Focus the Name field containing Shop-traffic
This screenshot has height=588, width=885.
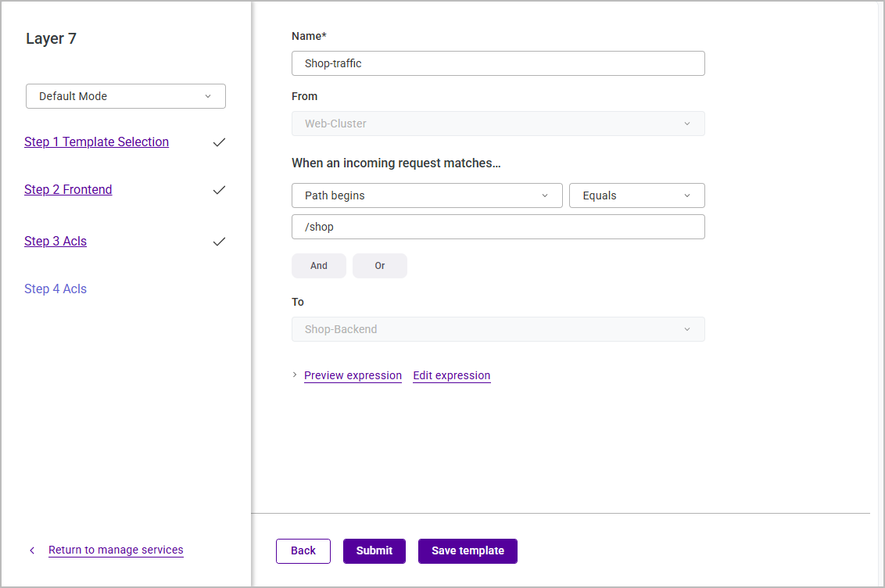click(498, 63)
